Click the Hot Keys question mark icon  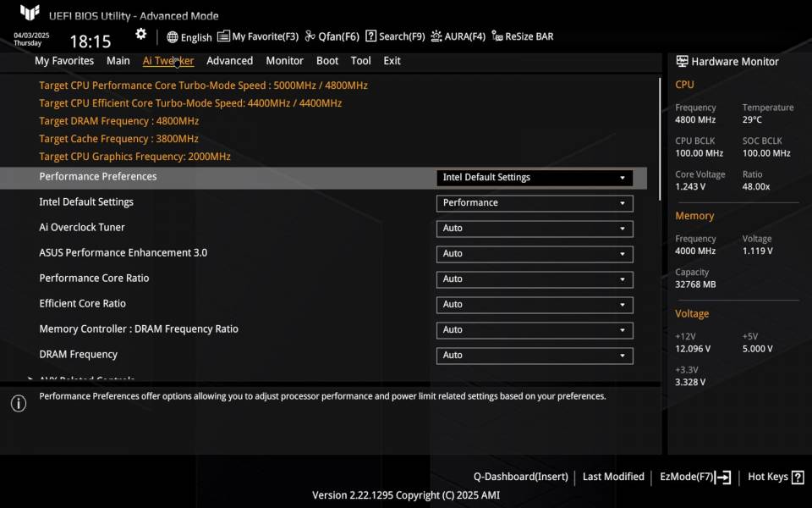tap(798, 477)
